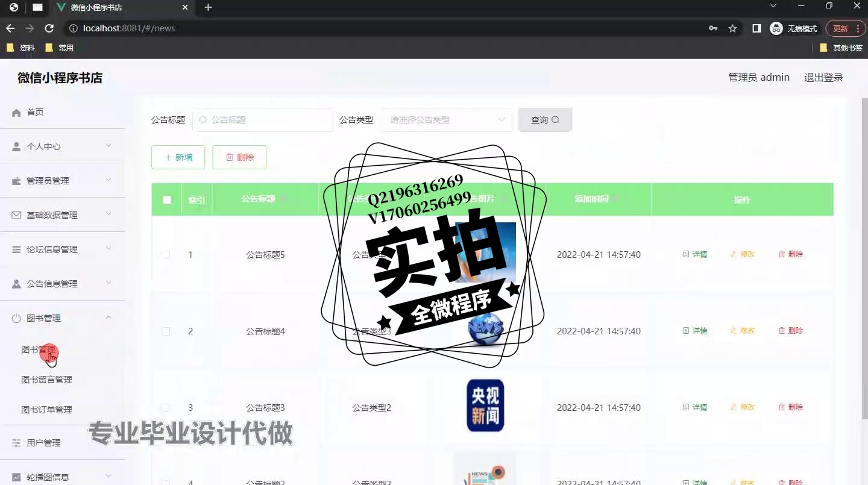Expand the 论坛信息管理 menu chevron
The image size is (868, 485).
click(108, 249)
